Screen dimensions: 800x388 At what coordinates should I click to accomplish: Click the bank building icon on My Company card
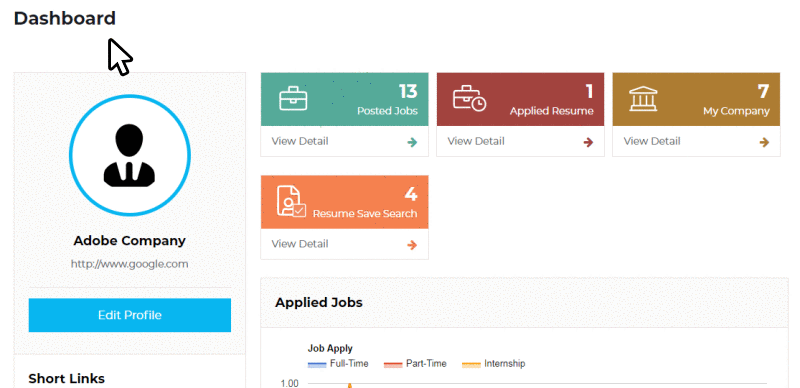tap(643, 99)
